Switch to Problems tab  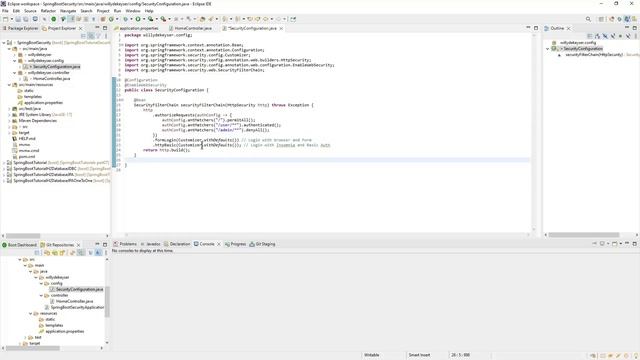click(128, 244)
